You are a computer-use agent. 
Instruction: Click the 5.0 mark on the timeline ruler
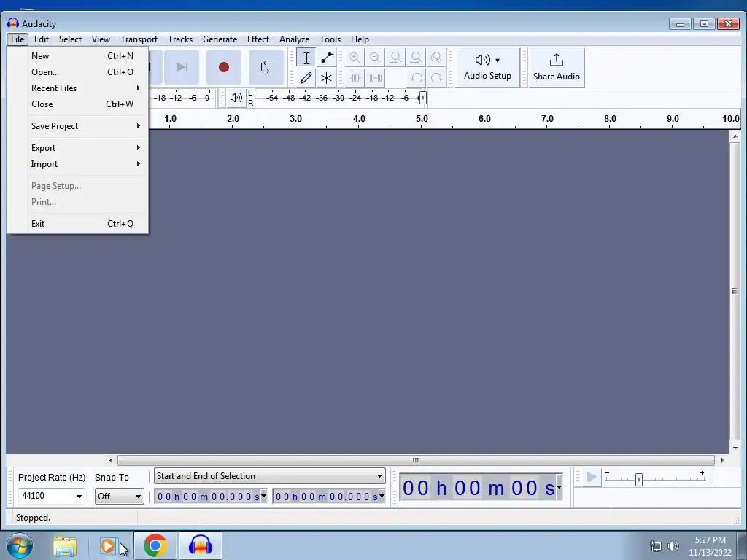click(422, 119)
